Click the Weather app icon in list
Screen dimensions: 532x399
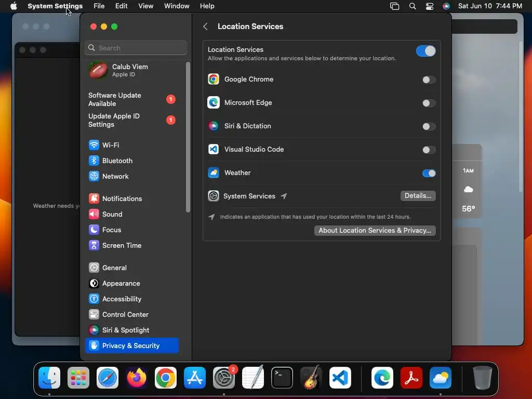(214, 172)
